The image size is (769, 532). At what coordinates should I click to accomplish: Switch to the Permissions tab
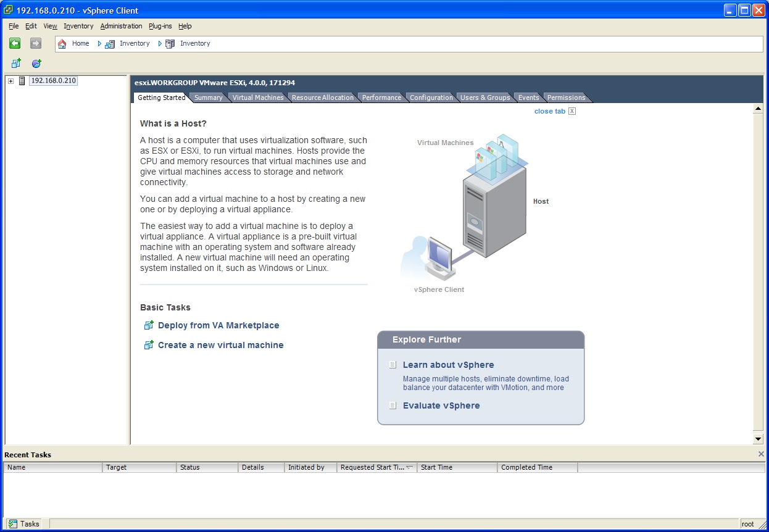point(566,98)
